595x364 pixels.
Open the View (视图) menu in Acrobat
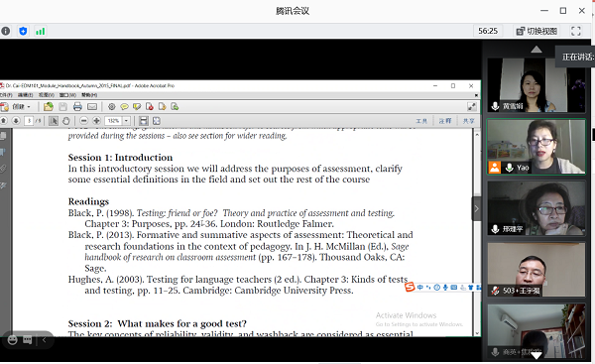pyautogui.click(x=47, y=95)
